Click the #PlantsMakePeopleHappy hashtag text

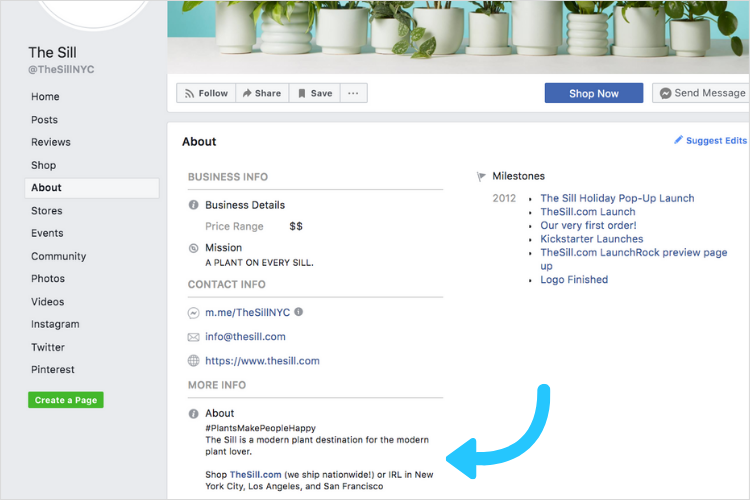tap(261, 428)
